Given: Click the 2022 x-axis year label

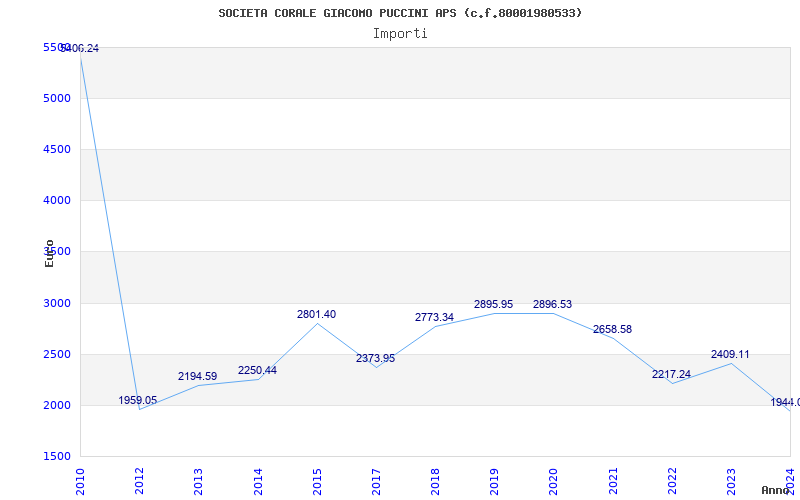Looking at the screenshot, I should pyautogui.click(x=672, y=481).
